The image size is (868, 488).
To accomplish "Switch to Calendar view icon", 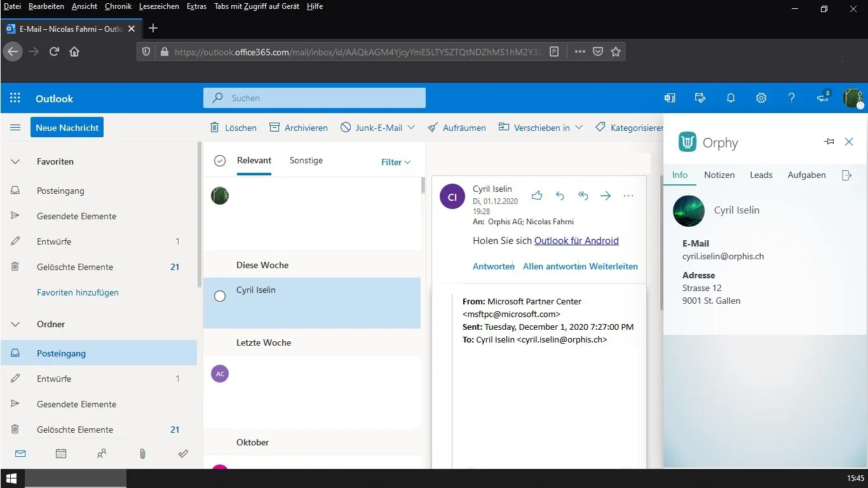I will coord(61,454).
